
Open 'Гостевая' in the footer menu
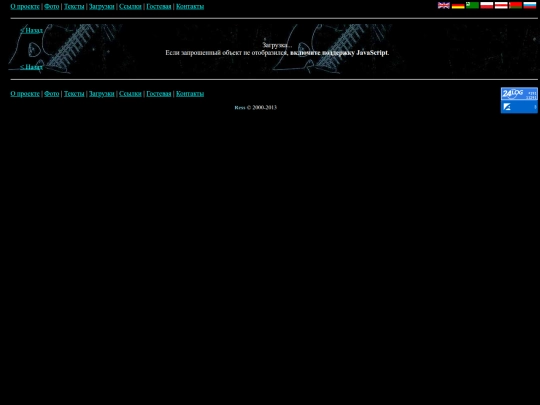(x=159, y=94)
